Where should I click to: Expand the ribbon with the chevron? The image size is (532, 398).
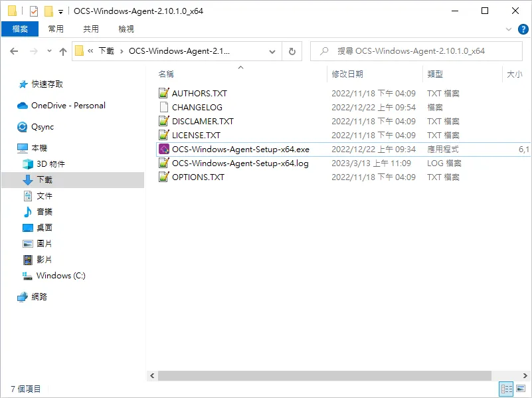coord(509,29)
